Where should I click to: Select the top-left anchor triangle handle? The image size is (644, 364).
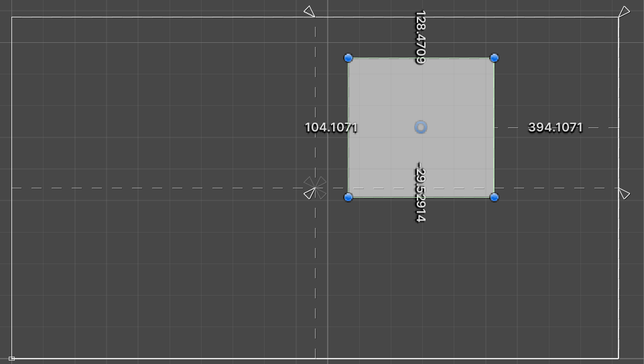click(310, 11)
